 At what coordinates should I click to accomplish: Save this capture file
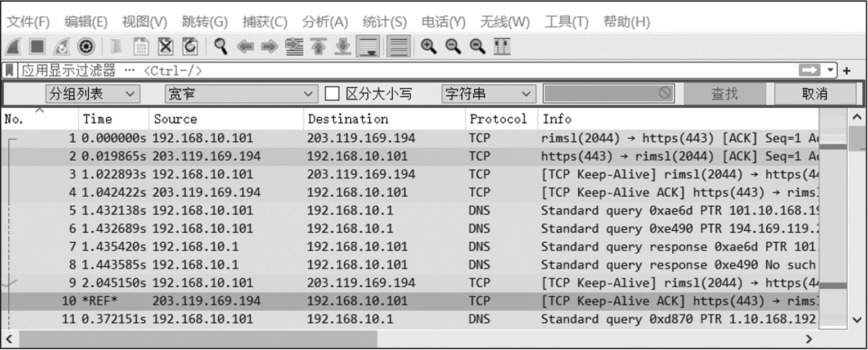[x=141, y=46]
